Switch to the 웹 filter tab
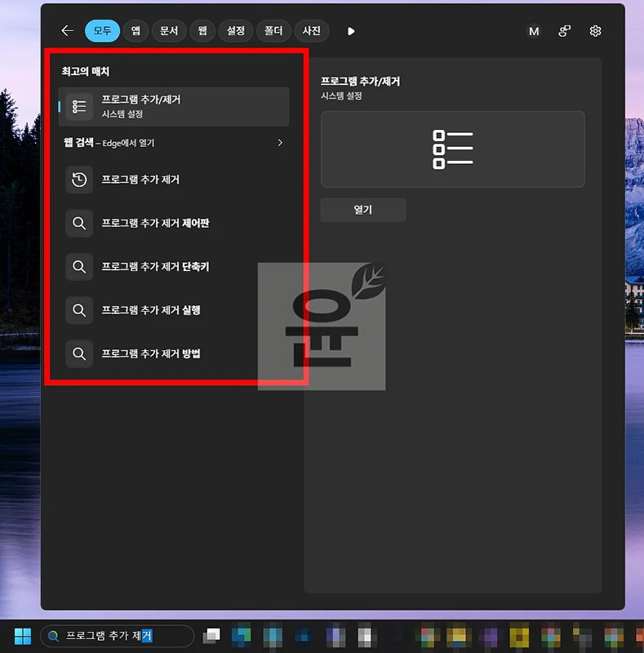 [x=202, y=31]
